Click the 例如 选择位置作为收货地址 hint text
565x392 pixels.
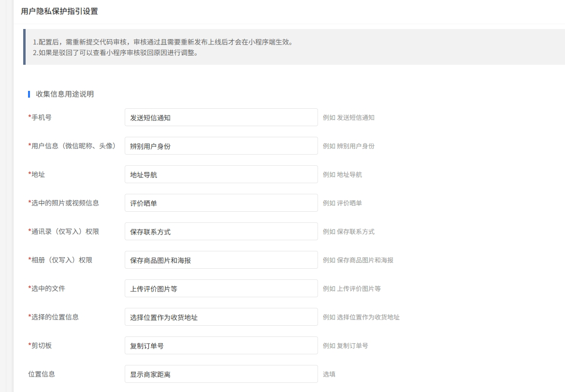[x=361, y=318]
